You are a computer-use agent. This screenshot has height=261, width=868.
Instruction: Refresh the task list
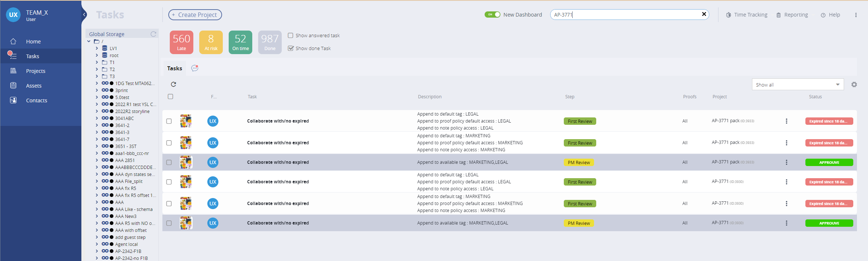173,84
